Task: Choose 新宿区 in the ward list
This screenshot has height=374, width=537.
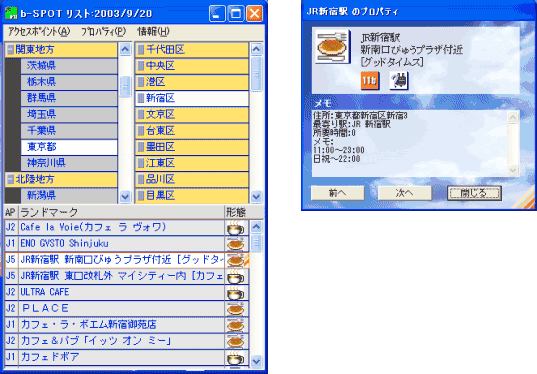Action: (x=192, y=98)
